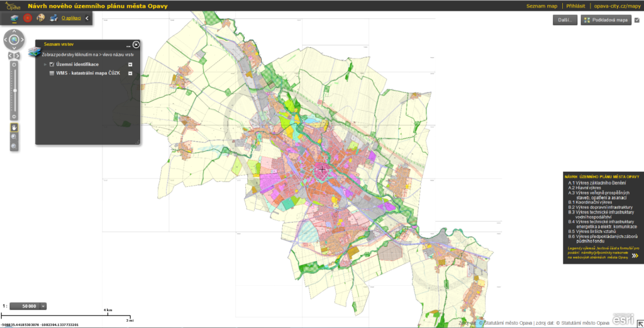This screenshot has width=644, height=328.
Task: Pan the map left with the west arrow
Action: point(6,40)
